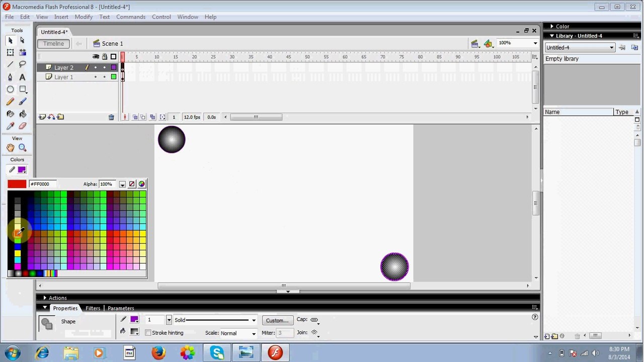
Task: Select the Line tool
Action: [10, 64]
